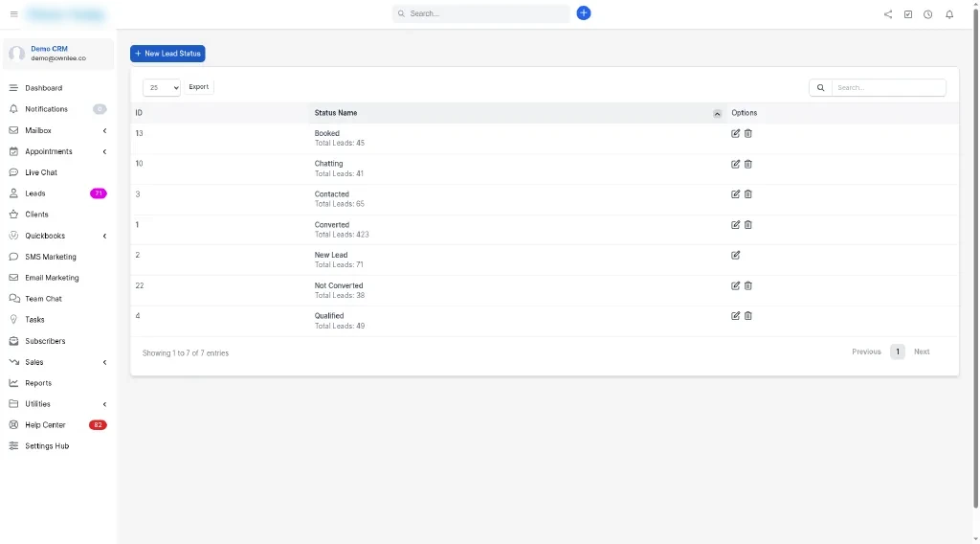Viewport: 980px width, 544px height.
Task: Click the page vertical scrollbar
Action: pyautogui.click(x=975, y=257)
